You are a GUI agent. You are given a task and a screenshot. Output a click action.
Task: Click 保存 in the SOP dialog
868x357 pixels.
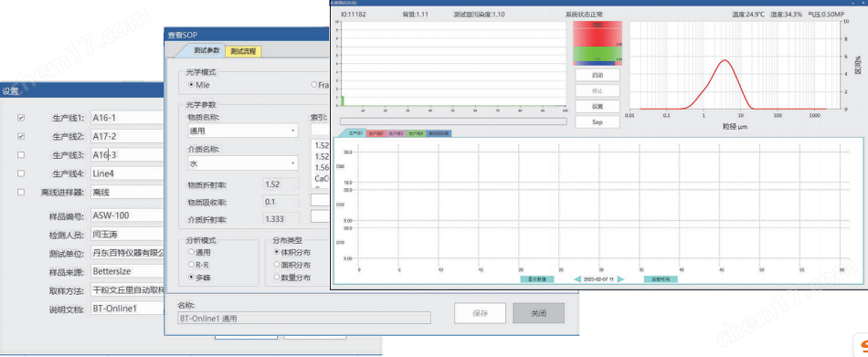480,313
